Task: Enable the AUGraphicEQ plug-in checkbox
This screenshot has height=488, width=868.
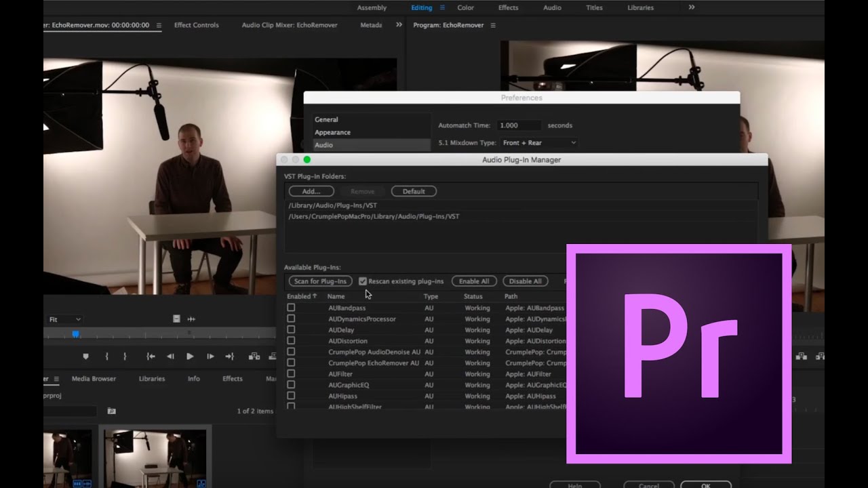Action: (291, 385)
